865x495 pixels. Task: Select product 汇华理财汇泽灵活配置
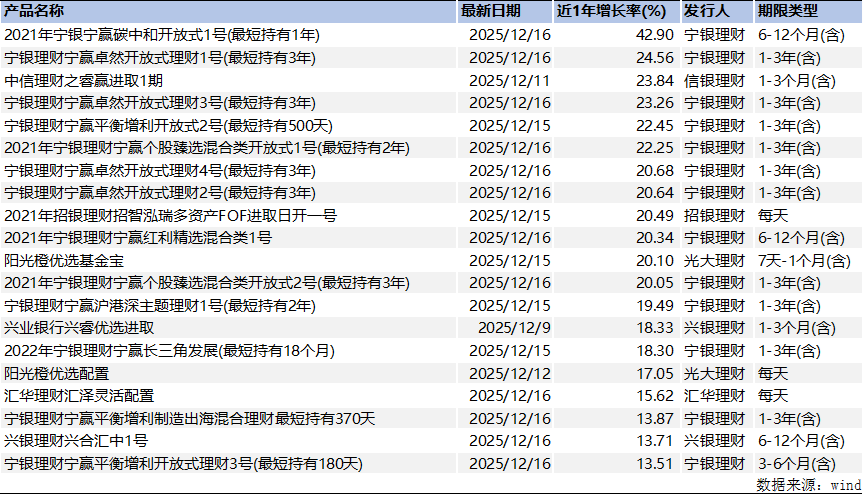pos(79,396)
